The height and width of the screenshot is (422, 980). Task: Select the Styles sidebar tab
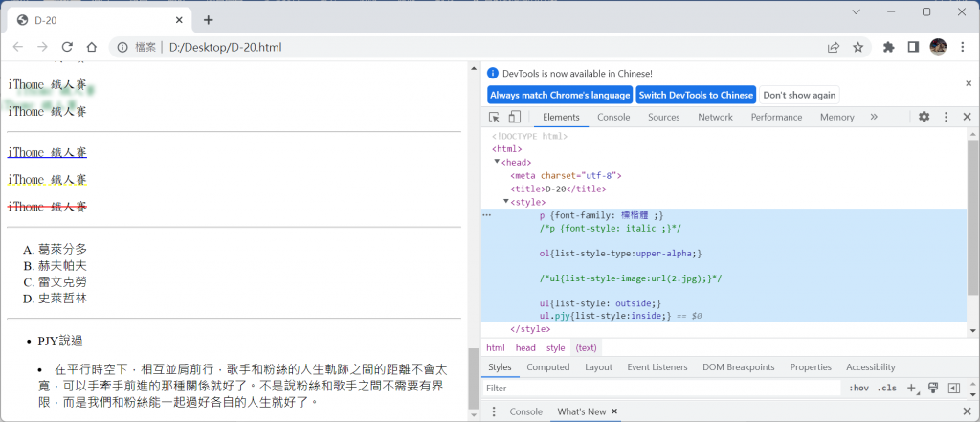500,367
